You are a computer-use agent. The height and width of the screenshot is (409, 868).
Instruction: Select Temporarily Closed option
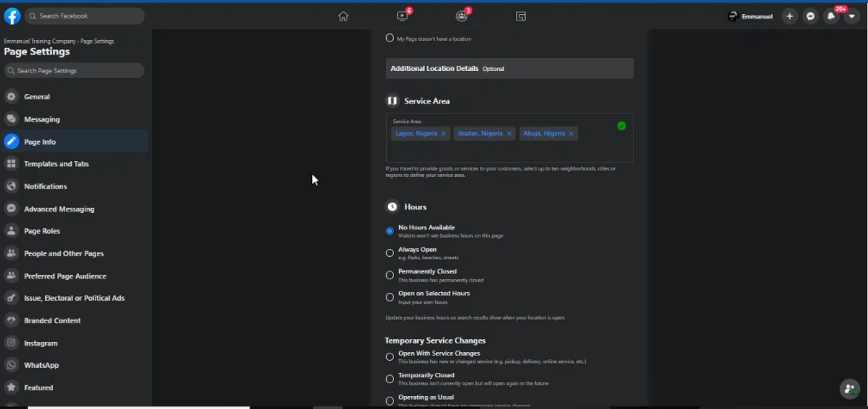click(389, 379)
